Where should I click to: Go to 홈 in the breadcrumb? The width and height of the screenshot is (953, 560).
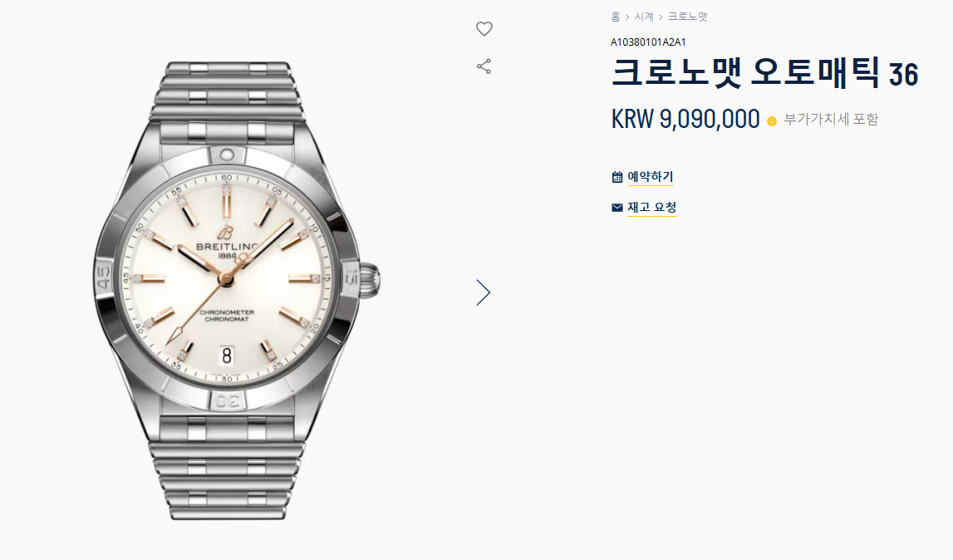615,17
